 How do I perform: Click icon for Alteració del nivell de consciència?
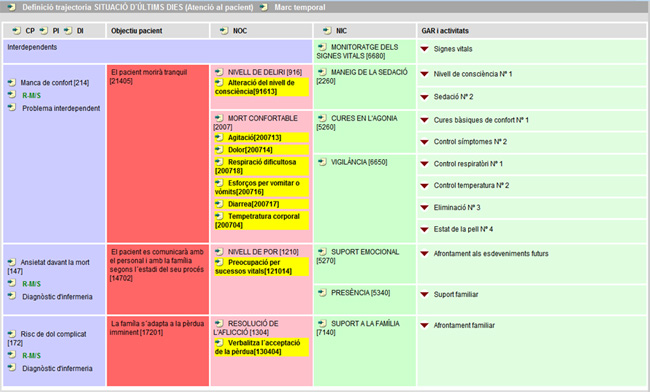(219, 82)
